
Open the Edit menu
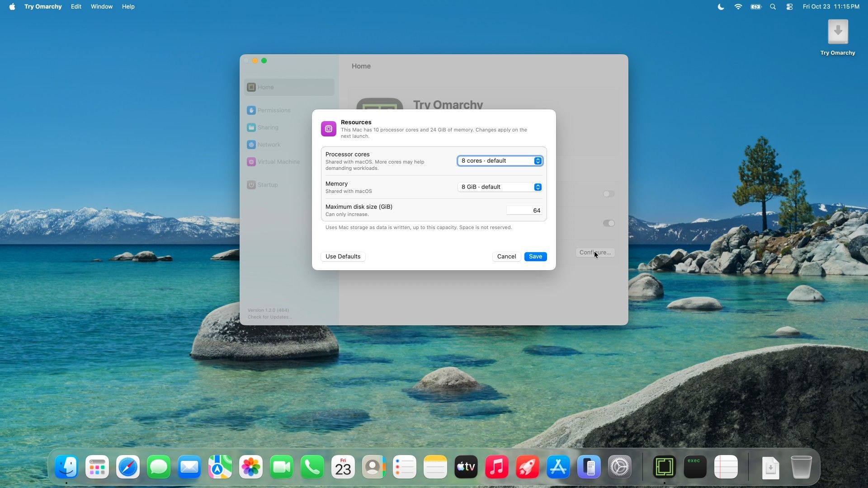click(x=76, y=7)
